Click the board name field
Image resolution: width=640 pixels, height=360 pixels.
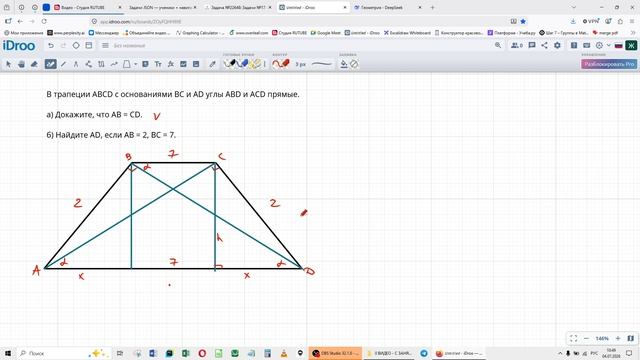(x=129, y=46)
